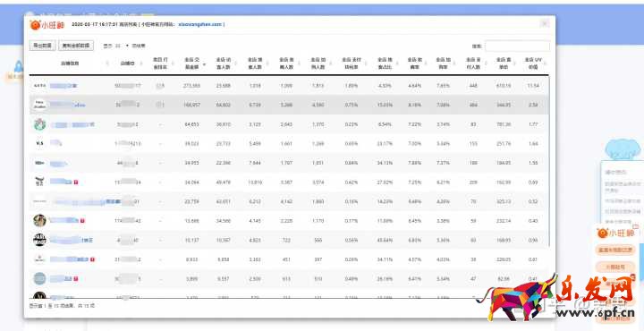This screenshot has height=331, width=644.
Task: Toggle descending sort on 全店交易金额 column
Action: 204,64
